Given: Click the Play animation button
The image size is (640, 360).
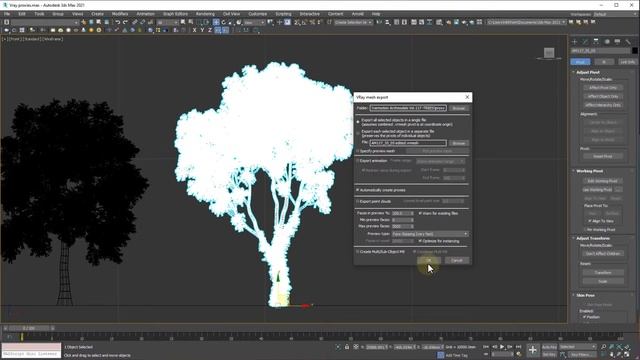Looking at the screenshot, I should (502, 347).
